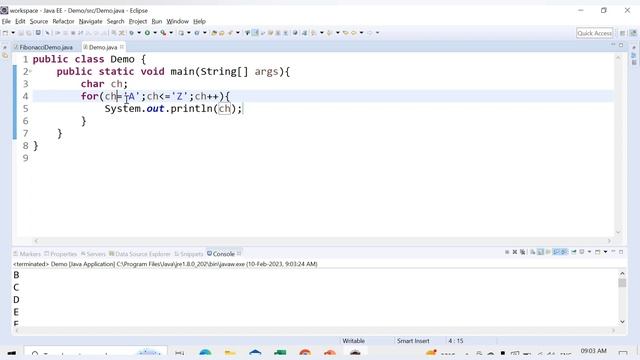Click the Clear Console icon

click(533, 252)
